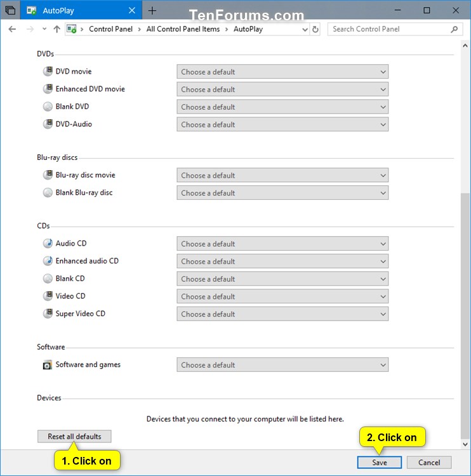The width and height of the screenshot is (471, 476).
Task: Click the Blank Blu-ray disc icon
Action: coord(48,192)
